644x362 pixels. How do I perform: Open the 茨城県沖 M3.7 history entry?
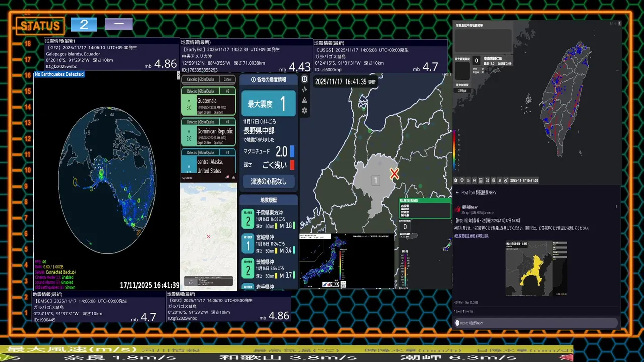tap(269, 268)
